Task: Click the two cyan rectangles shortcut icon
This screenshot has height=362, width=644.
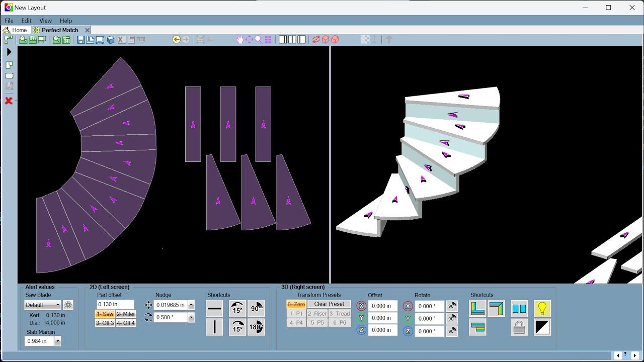Action: click(x=519, y=309)
